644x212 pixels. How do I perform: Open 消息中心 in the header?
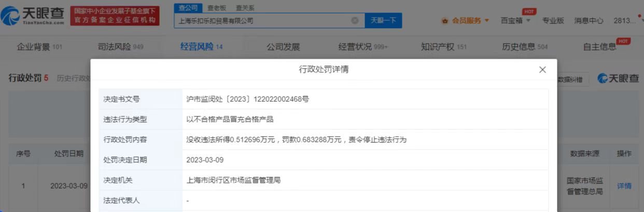(589, 21)
